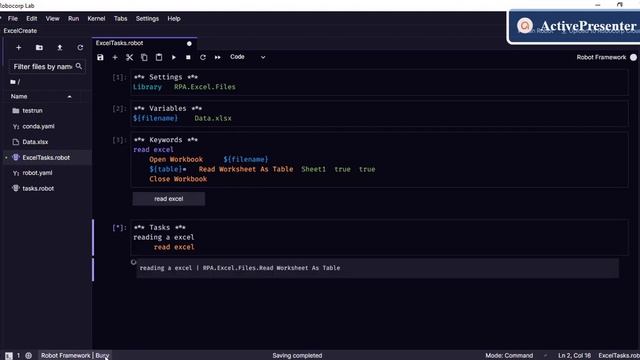640x360 pixels.
Task: Open the Kernel menu
Action: [x=96, y=19]
